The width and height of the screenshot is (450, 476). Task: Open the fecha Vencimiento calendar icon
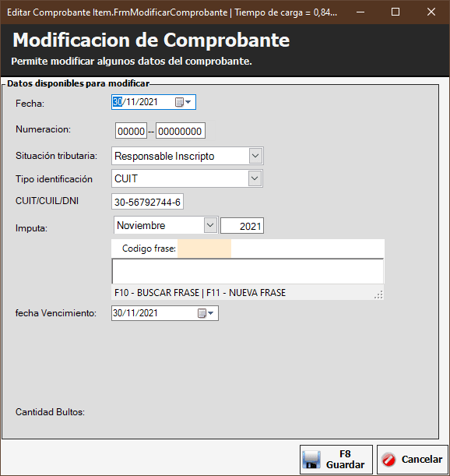(x=206, y=313)
